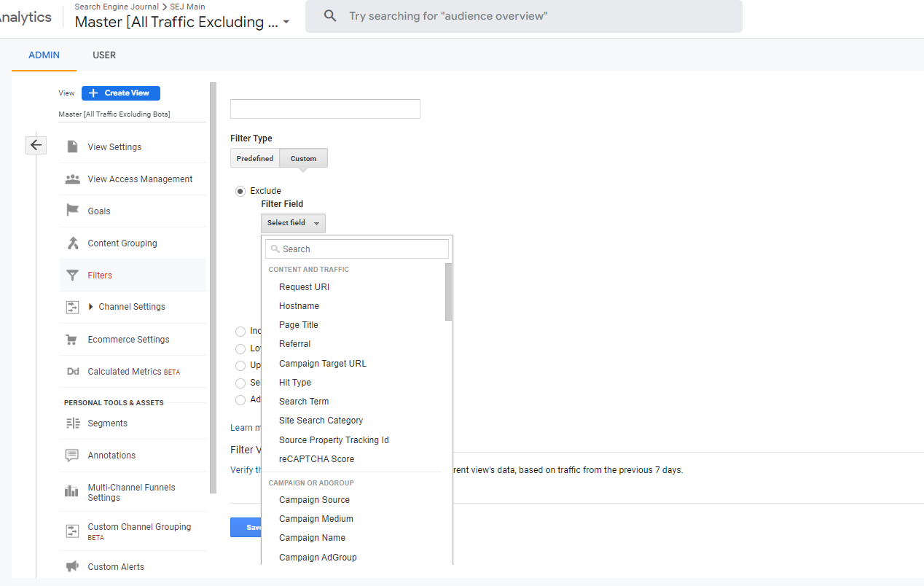
Task: Choose the last radio option in the list
Action: pos(240,399)
